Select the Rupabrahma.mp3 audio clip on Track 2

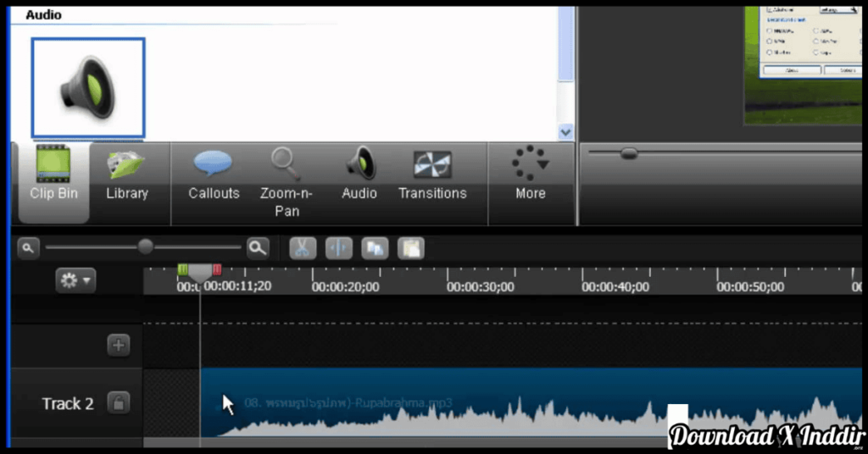click(x=531, y=402)
